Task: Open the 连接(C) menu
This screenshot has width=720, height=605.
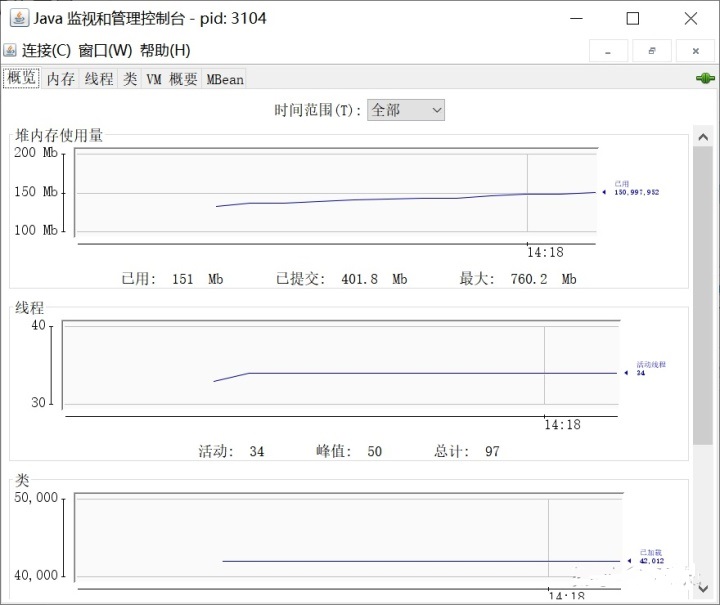Action: (x=46, y=51)
